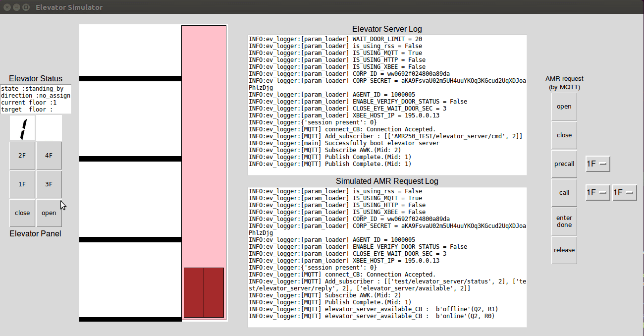
Task: Click the Elevator Panel close door button
Action: (x=22, y=213)
